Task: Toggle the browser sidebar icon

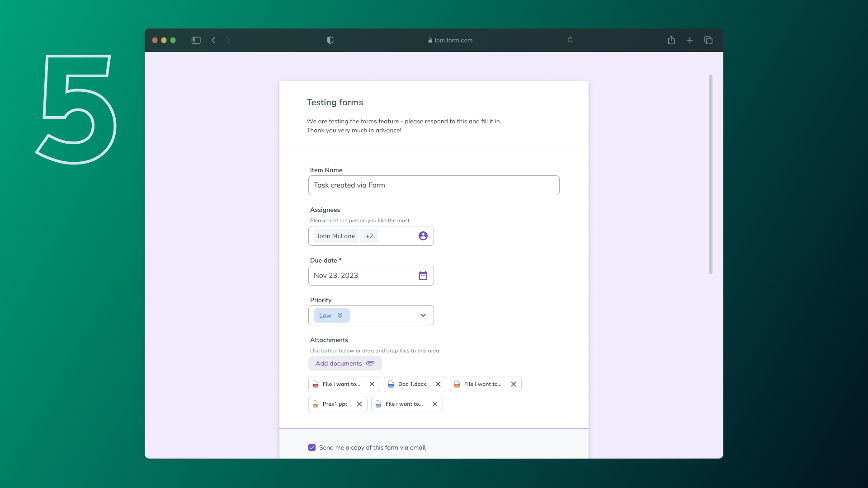Action: 196,40
